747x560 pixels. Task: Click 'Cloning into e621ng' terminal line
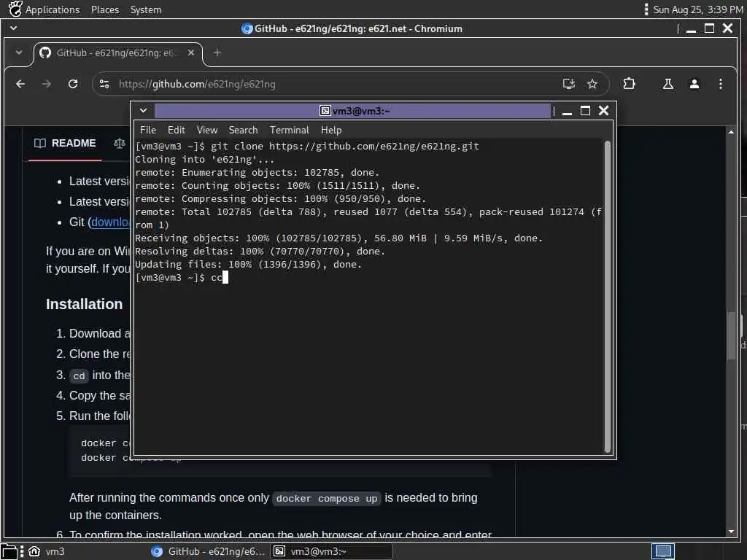click(204, 160)
